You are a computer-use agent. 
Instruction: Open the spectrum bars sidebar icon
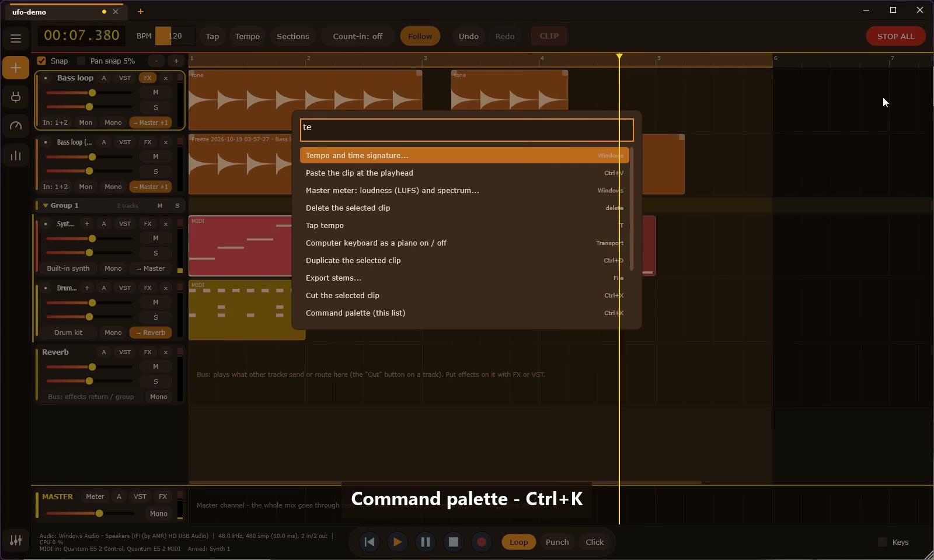coord(16,156)
